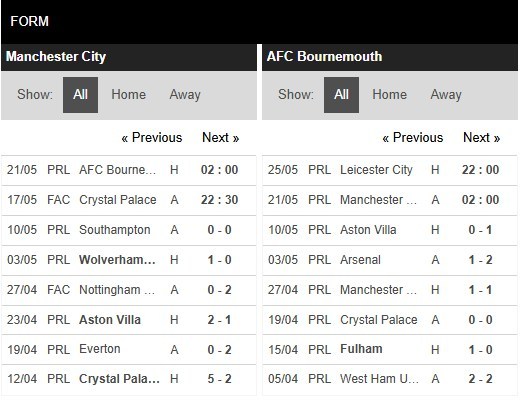The height and width of the screenshot is (403, 524).
Task: Open Fulham 1 - 0 match row
Action: click(x=390, y=350)
